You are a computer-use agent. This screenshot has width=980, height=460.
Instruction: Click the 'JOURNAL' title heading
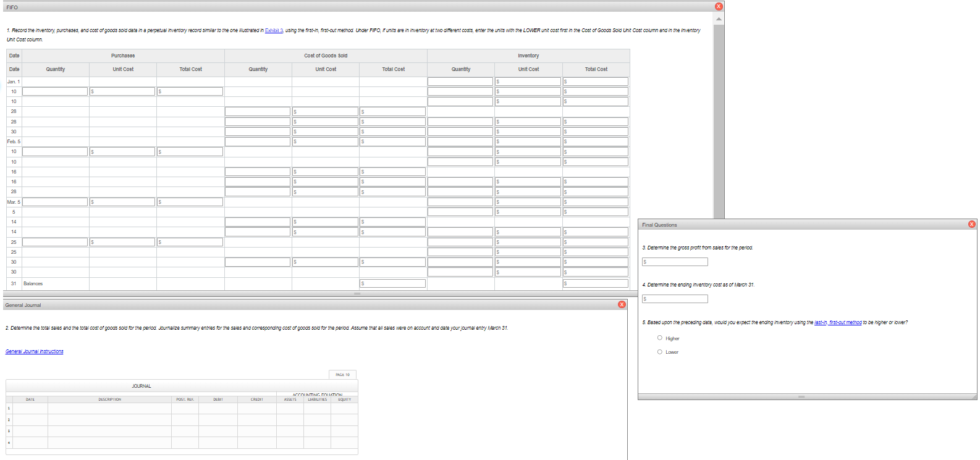142,386
